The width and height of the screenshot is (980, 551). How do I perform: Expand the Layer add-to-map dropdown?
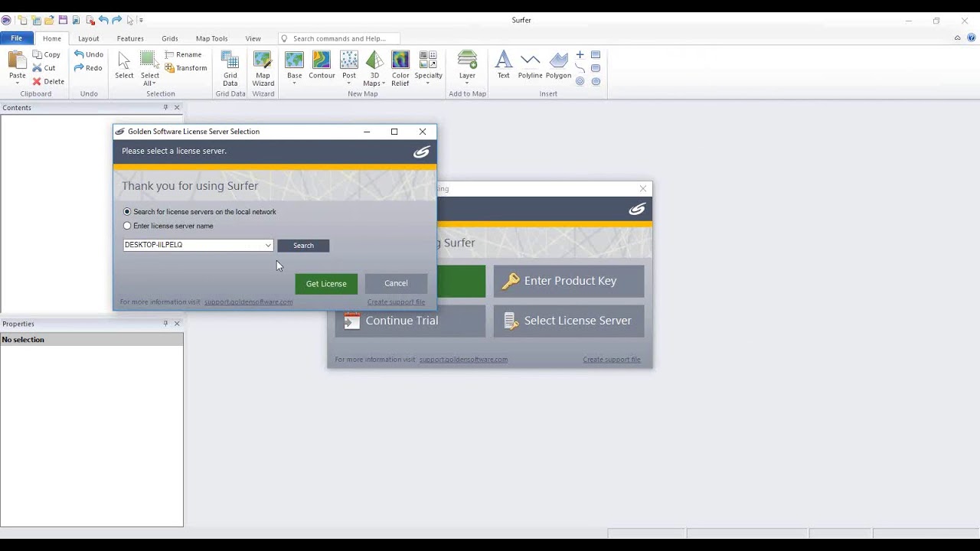[467, 83]
